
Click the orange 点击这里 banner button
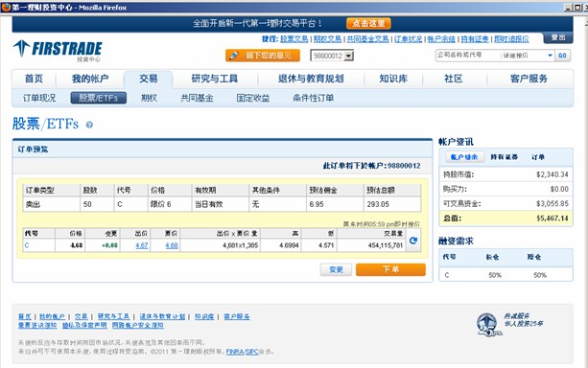368,23
